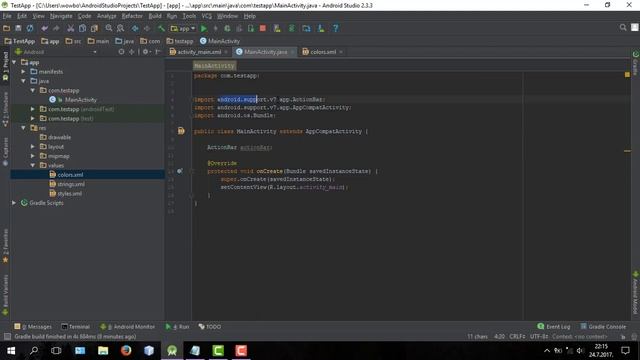
Task: Open the Build menu
Action: 155,16
